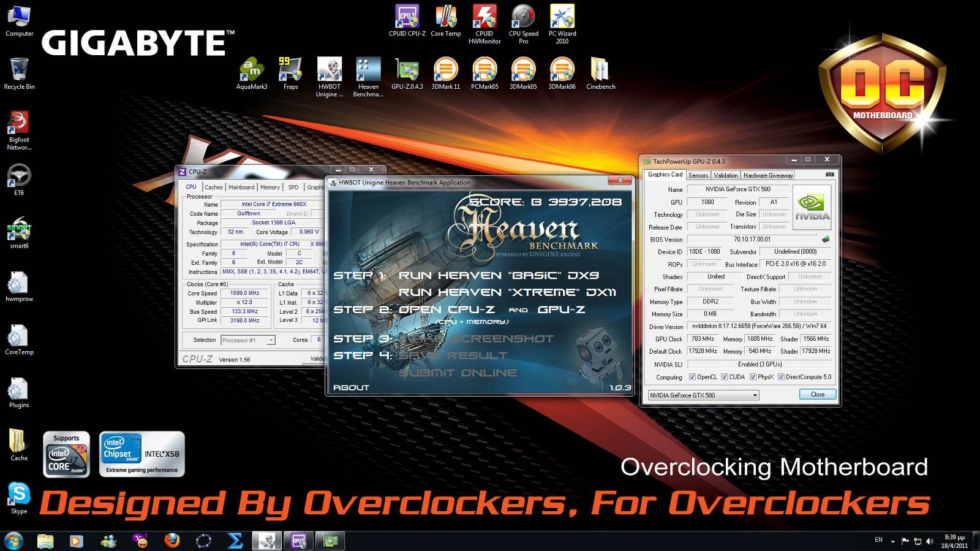
Task: Select the AquaMark3 desktop icon
Action: click(252, 74)
